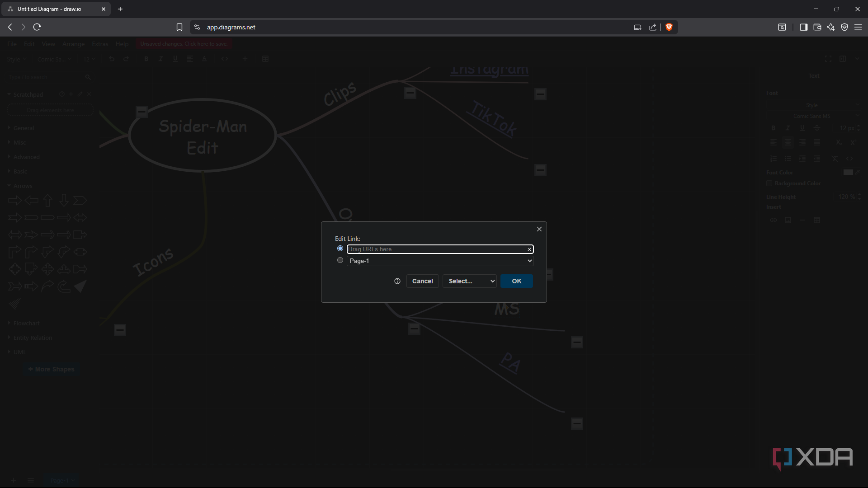Open the Extras menu
The width and height of the screenshot is (868, 488).
[100, 44]
